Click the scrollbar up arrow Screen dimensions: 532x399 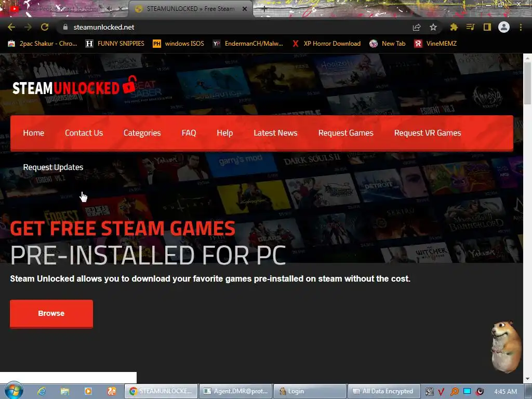coord(527,58)
